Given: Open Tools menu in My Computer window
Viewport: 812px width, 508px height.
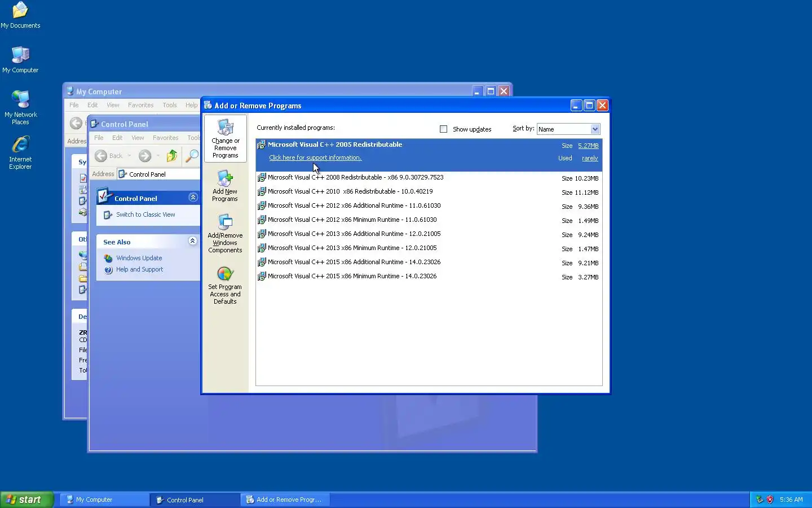Looking at the screenshot, I should click(170, 105).
